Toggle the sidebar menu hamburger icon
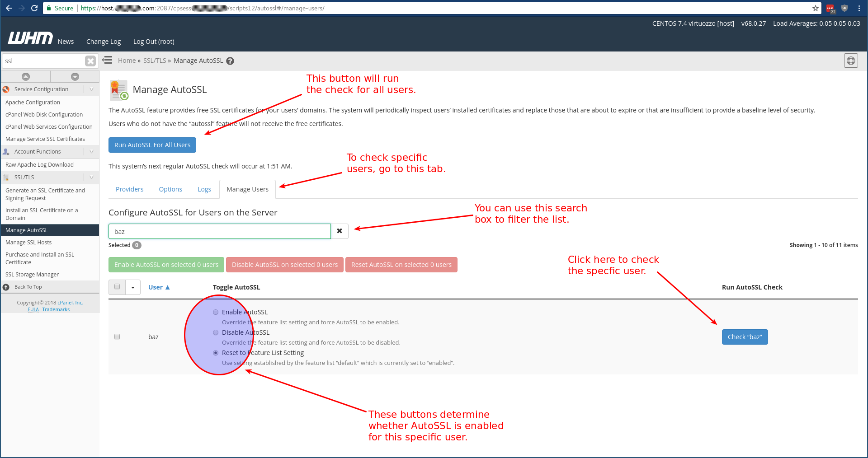 pos(107,60)
